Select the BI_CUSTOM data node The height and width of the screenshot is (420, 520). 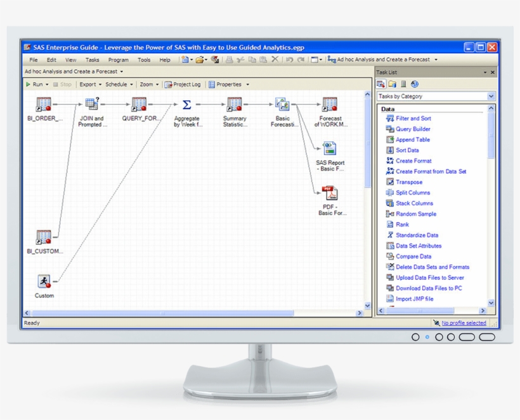(x=43, y=237)
